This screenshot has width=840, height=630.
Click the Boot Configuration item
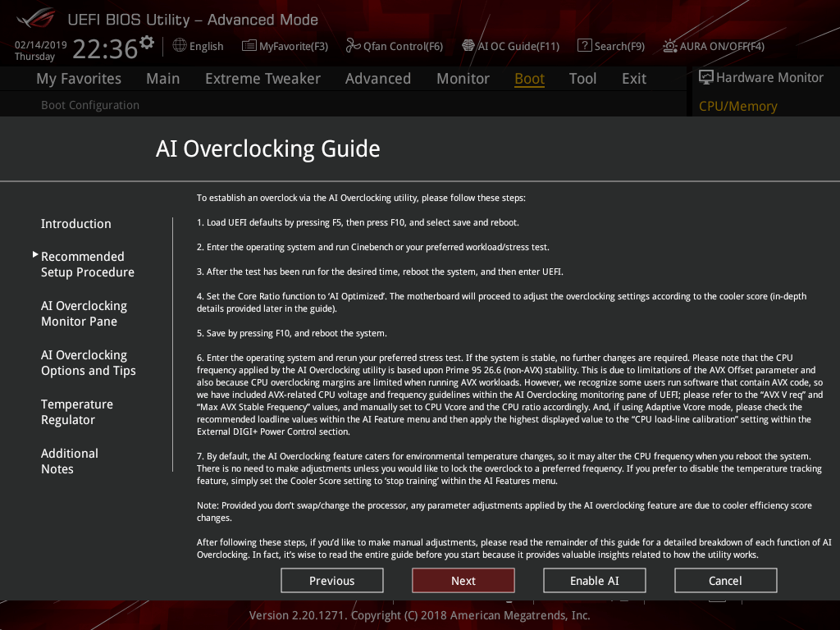[90, 105]
